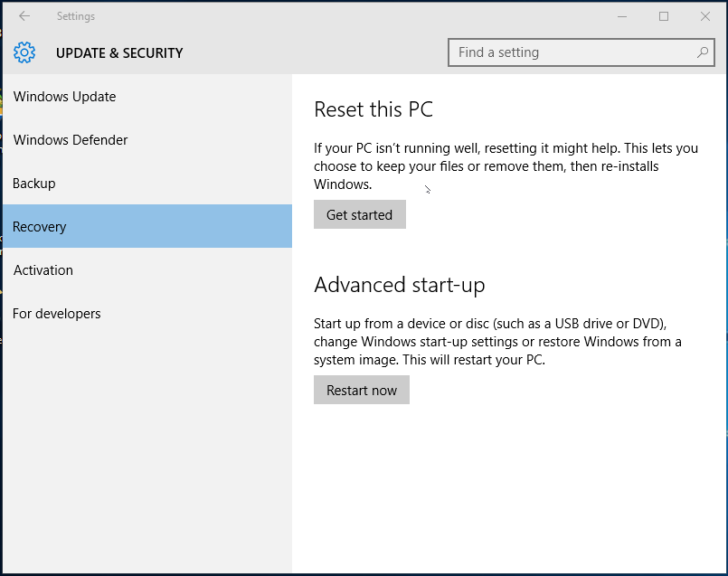Viewport: 728px width, 576px height.
Task: Click the Restart now button
Action: [362, 390]
